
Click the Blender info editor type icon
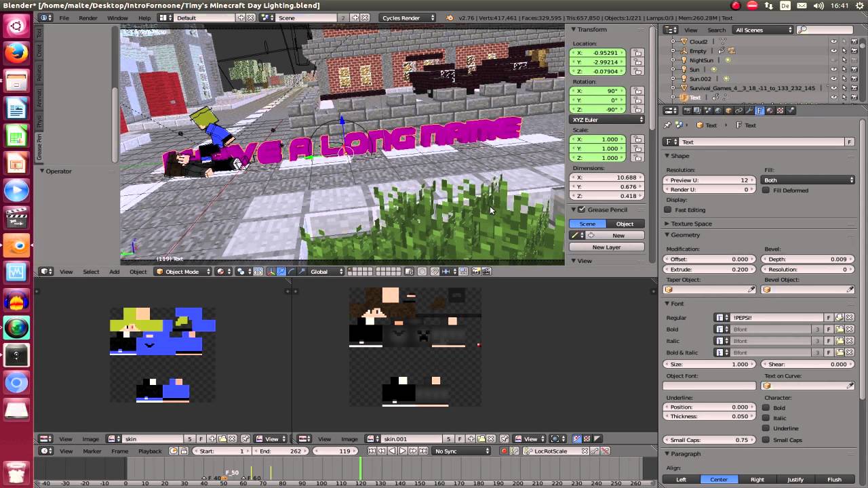[45, 18]
